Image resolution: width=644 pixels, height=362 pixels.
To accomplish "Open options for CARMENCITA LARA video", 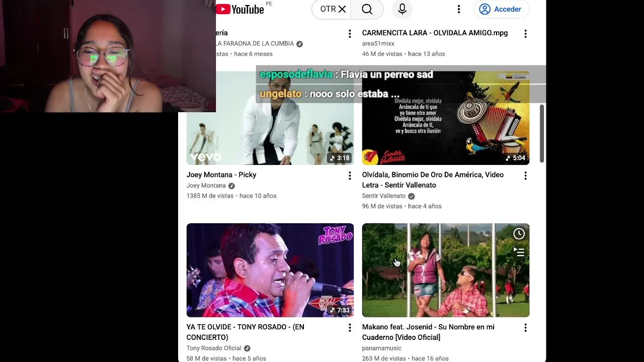I will (x=525, y=34).
